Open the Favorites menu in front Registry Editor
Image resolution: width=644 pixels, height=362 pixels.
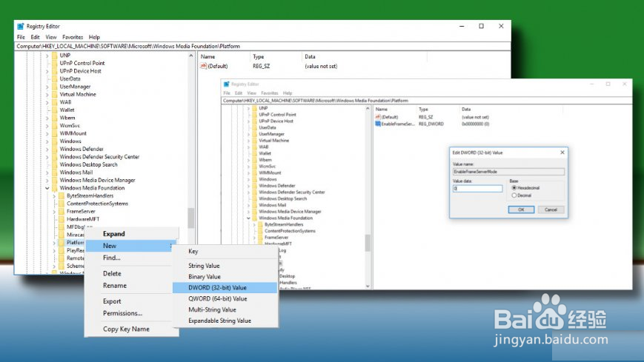(73, 37)
